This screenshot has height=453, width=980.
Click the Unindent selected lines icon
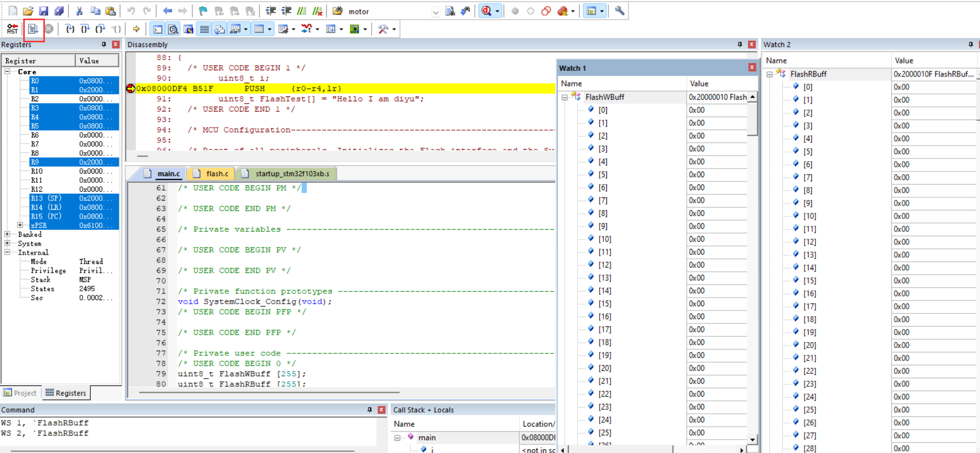tap(286, 11)
